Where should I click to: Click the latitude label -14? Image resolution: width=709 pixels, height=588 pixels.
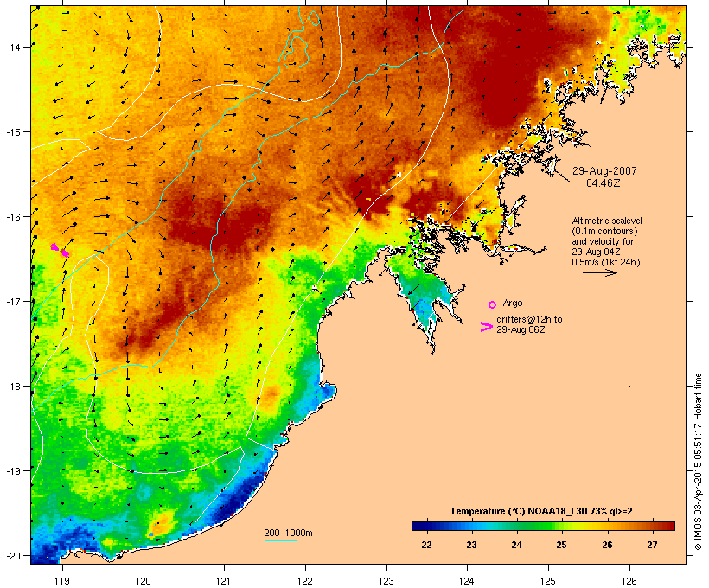[x=12, y=47]
